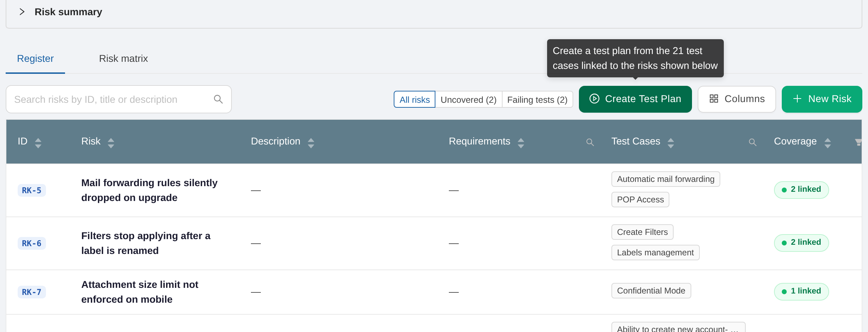Click the Coverage column header label
The height and width of the screenshot is (332, 868).
795,141
